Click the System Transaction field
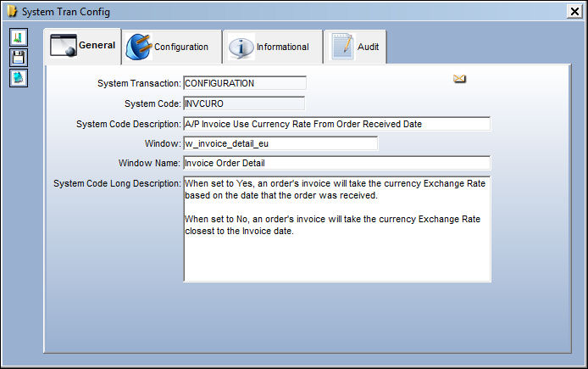Viewport: 588px width, 369px height. [245, 83]
